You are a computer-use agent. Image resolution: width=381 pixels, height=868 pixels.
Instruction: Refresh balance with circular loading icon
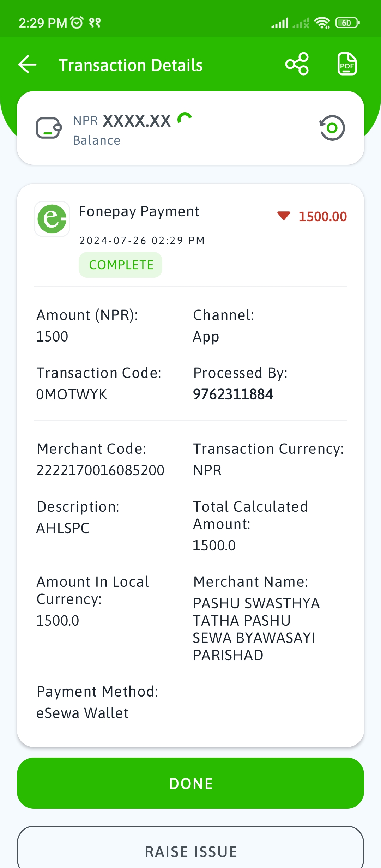[x=185, y=118]
